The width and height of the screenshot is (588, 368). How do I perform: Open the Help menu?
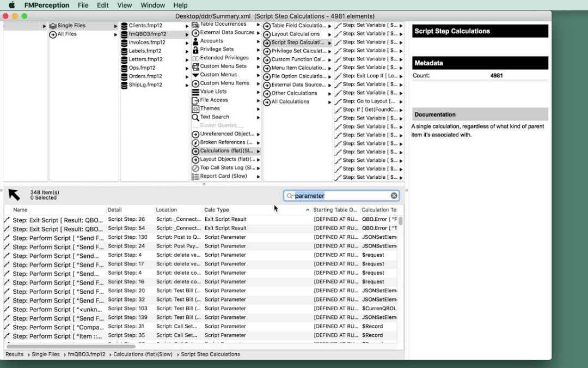point(180,5)
